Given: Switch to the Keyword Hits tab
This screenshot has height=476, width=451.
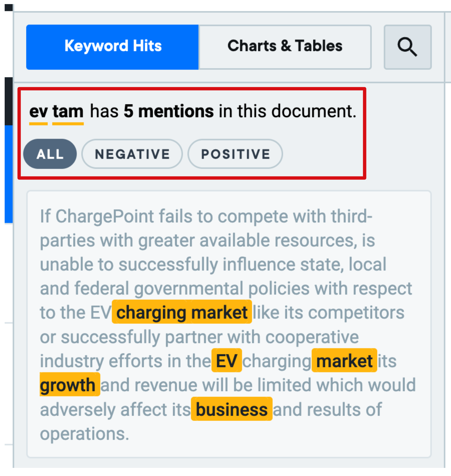Looking at the screenshot, I should 112,47.
